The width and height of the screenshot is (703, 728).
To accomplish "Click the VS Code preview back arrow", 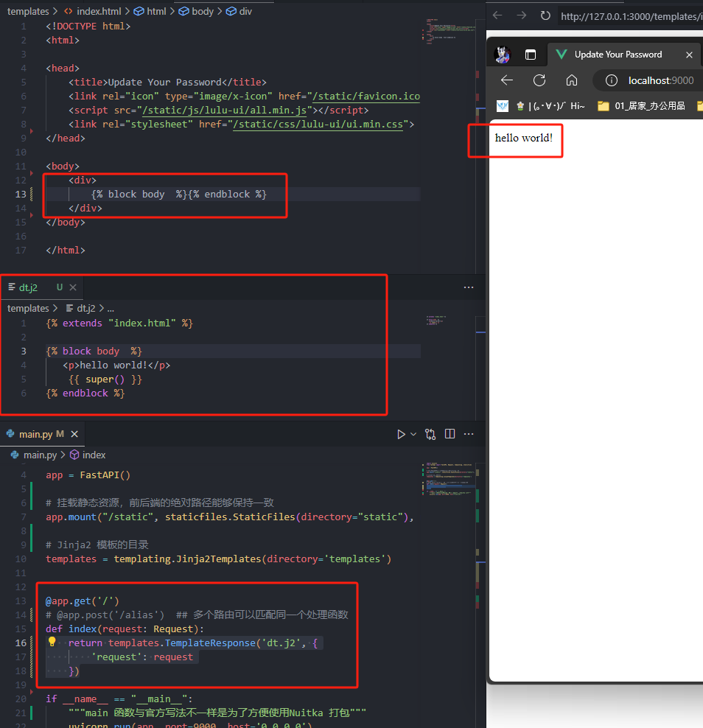I will pyautogui.click(x=497, y=15).
